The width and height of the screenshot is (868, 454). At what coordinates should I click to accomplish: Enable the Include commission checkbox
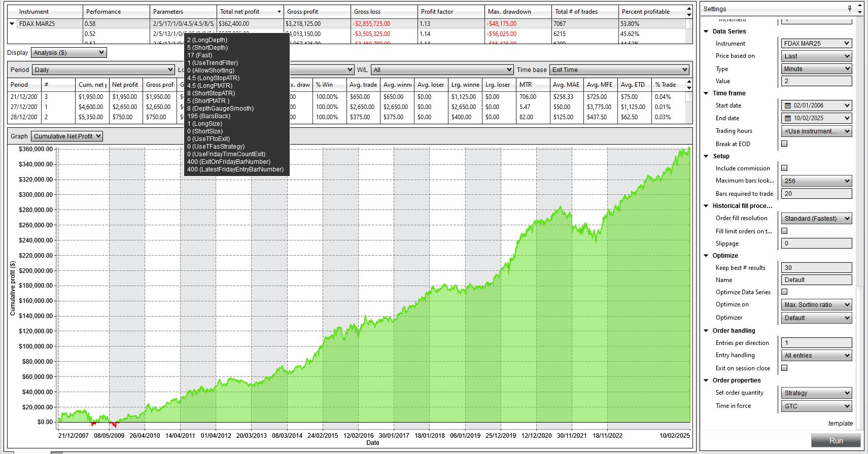point(784,168)
